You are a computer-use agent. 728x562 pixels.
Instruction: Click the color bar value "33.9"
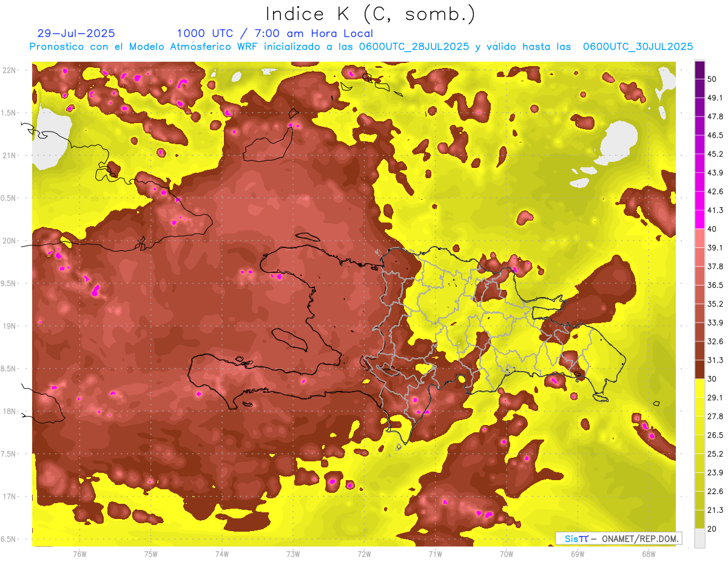715,323
